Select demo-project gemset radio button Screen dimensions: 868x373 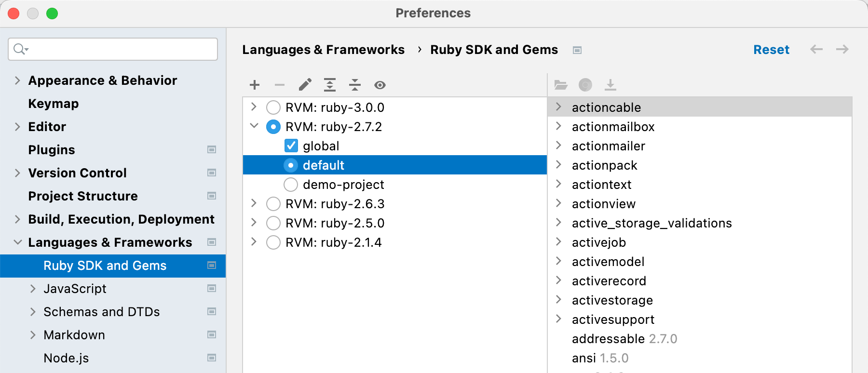click(291, 185)
